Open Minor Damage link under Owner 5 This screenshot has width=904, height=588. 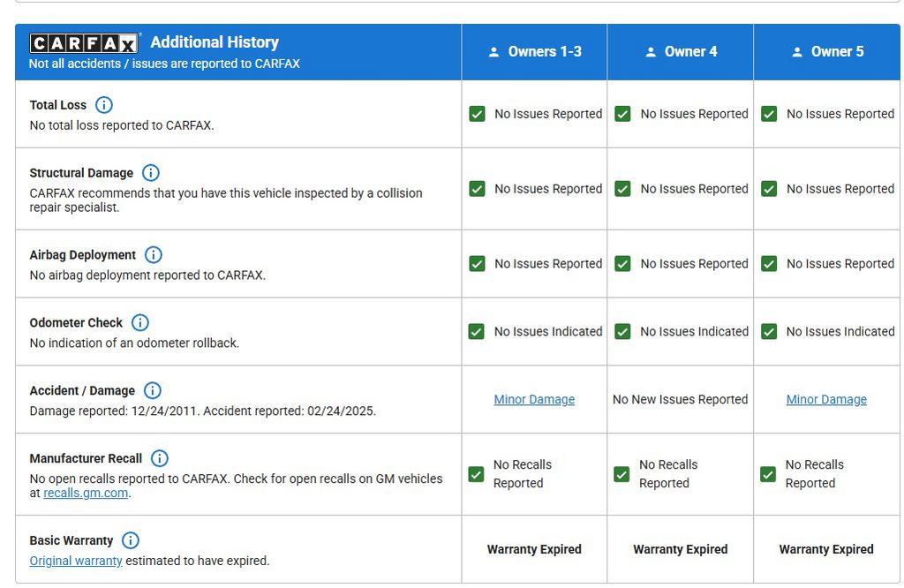tap(826, 400)
